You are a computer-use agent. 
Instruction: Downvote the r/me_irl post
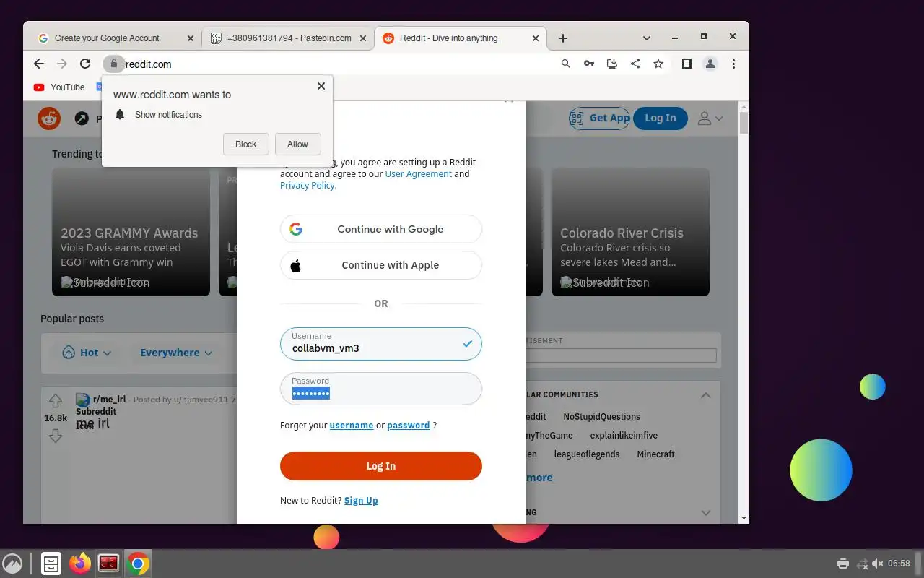(56, 436)
